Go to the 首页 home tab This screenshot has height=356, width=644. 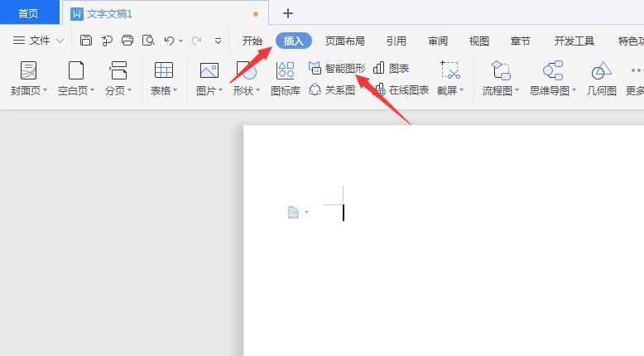[x=29, y=13]
